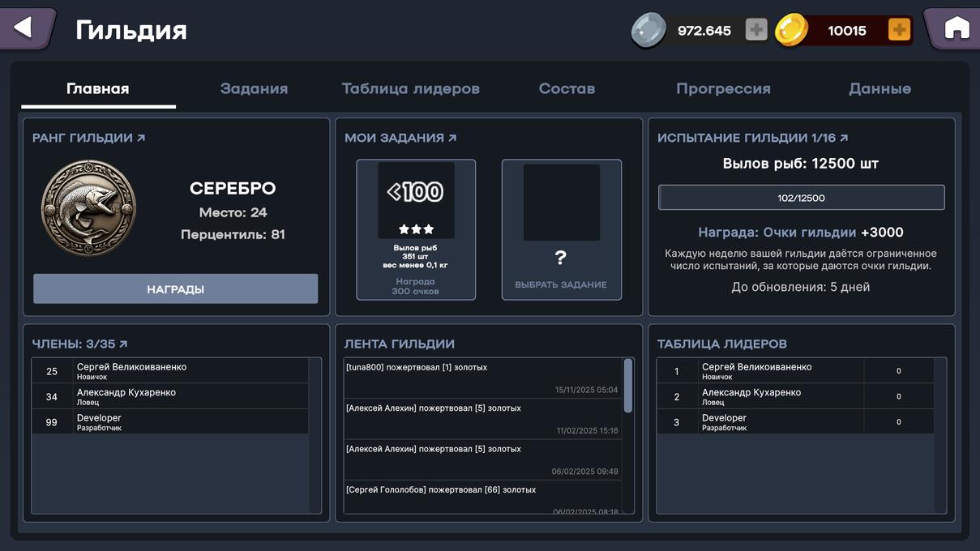Open the Таблица лидеров tab

click(410, 89)
